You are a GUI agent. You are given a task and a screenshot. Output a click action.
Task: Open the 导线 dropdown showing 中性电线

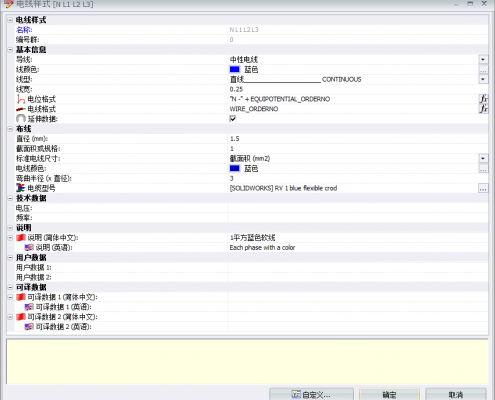[x=483, y=59]
